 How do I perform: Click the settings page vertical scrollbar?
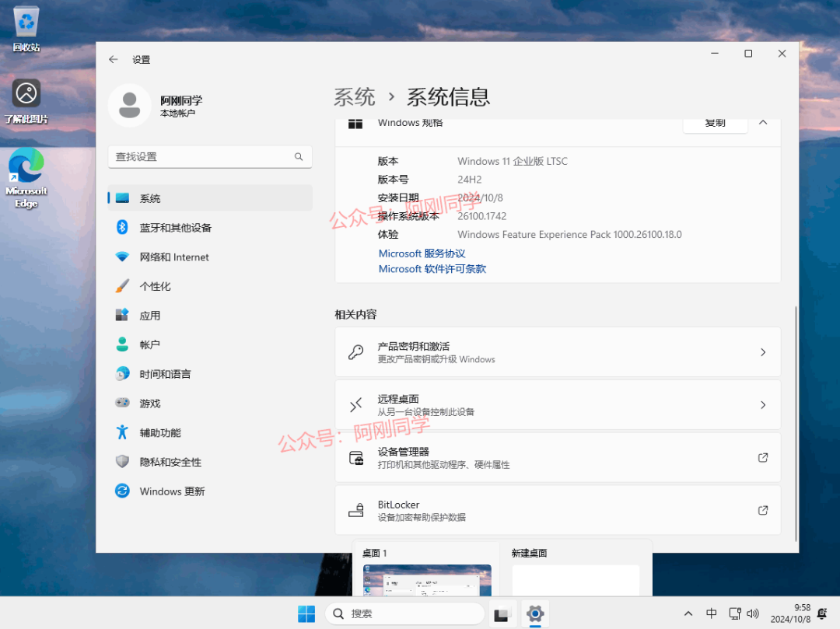[796, 423]
